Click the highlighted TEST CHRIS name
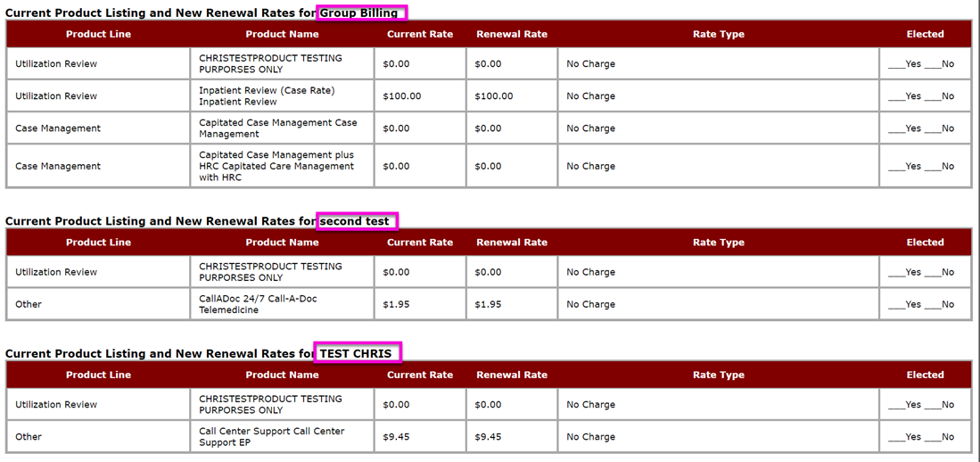This screenshot has width=980, height=462. (x=356, y=353)
